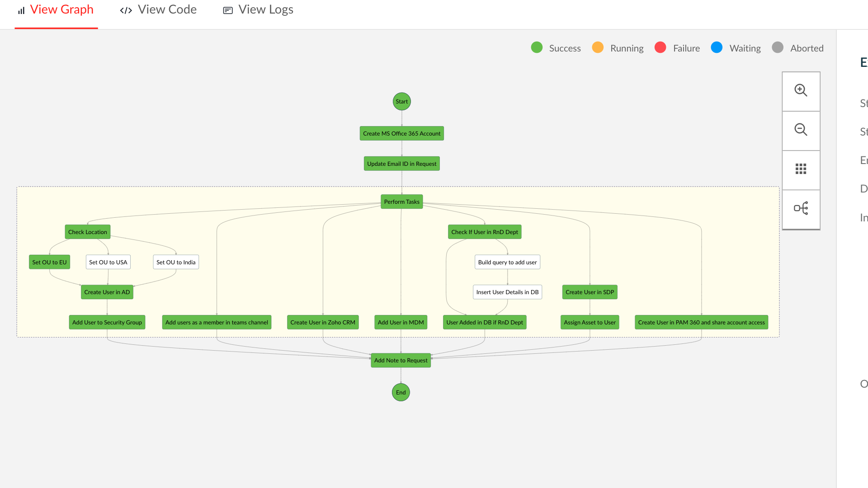
Task: Toggle the Success status legend dot
Action: pyautogui.click(x=537, y=47)
